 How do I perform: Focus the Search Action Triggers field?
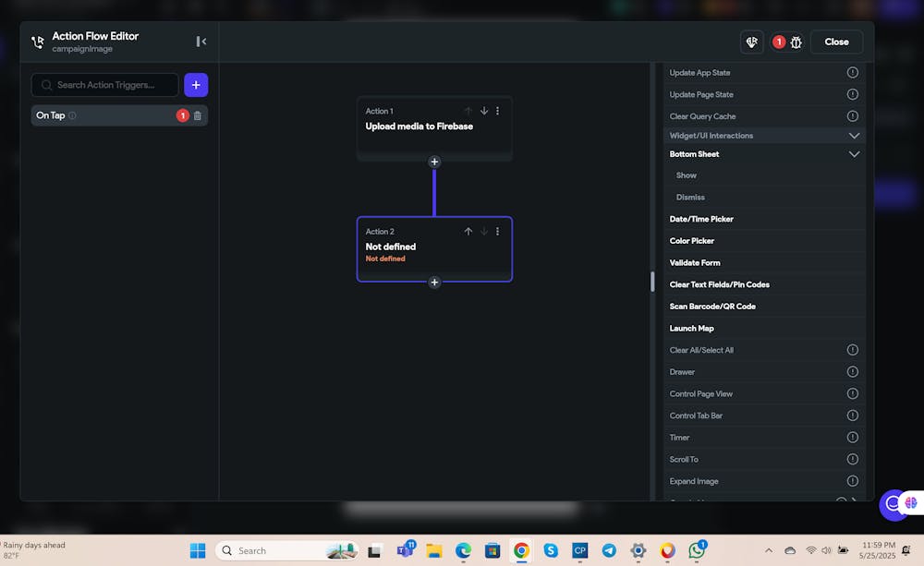pos(105,85)
